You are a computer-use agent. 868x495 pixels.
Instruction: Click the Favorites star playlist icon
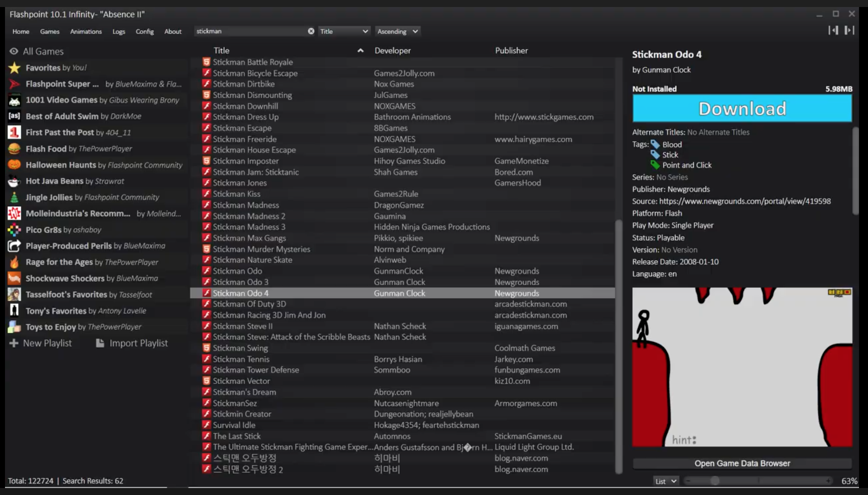tap(15, 68)
